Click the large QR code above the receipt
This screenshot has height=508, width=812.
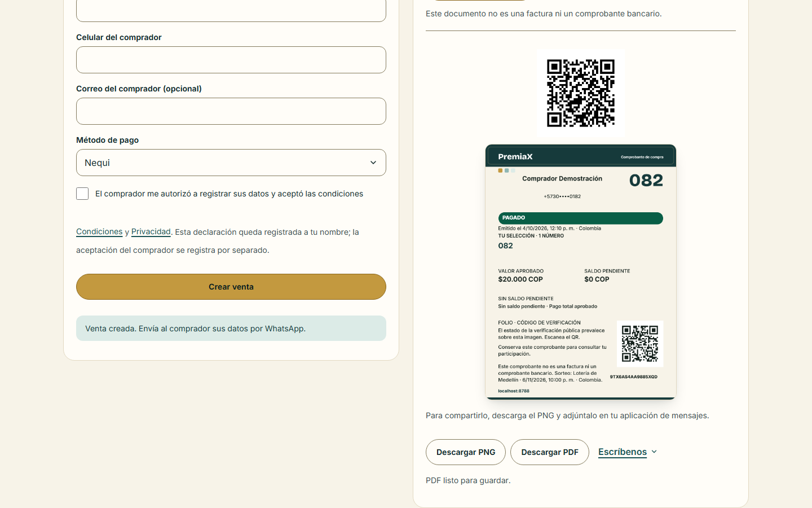(581, 93)
